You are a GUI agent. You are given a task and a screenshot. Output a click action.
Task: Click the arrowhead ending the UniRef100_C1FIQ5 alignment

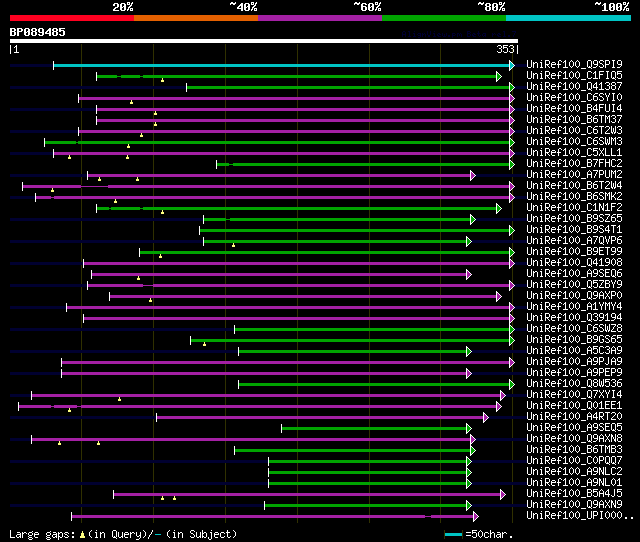click(498, 76)
